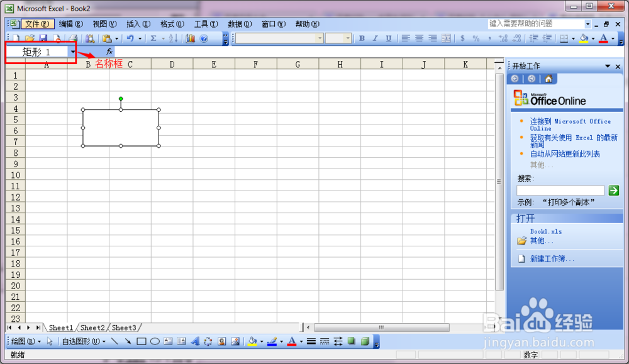629x364 pixels.
Task: Insert Picture from File icon
Action: click(x=235, y=341)
